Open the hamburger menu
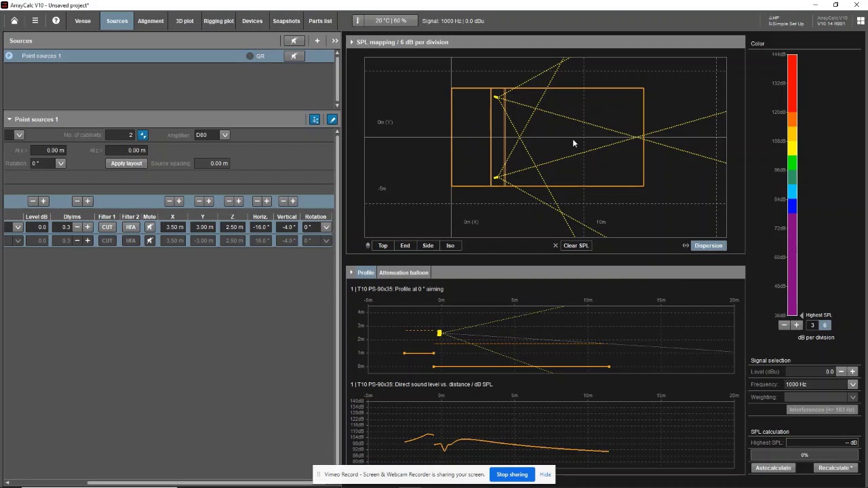 pyautogui.click(x=35, y=21)
